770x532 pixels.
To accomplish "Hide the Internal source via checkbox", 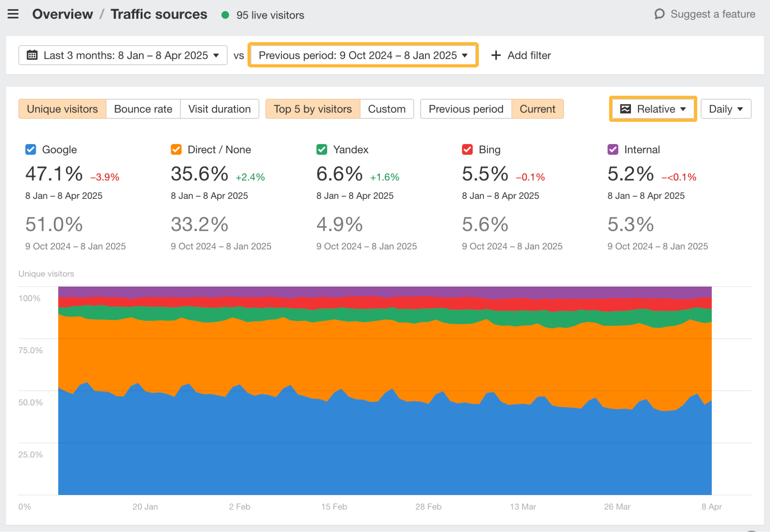I will [613, 149].
